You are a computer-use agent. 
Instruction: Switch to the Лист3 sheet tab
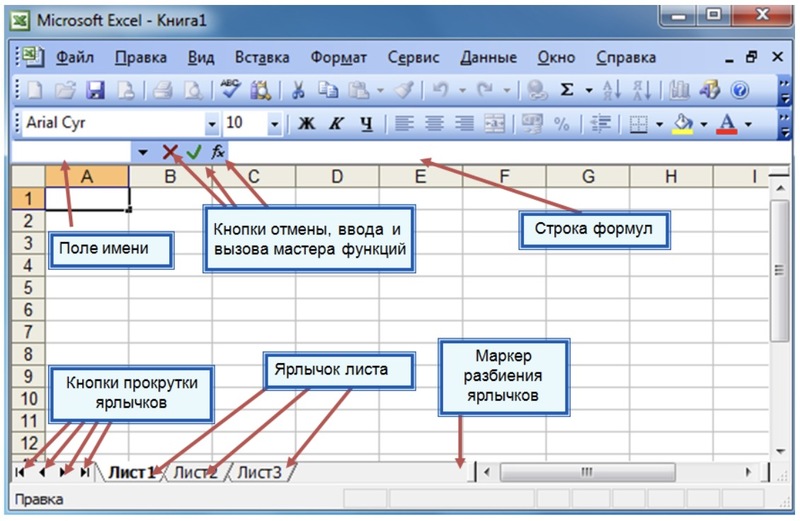259,473
